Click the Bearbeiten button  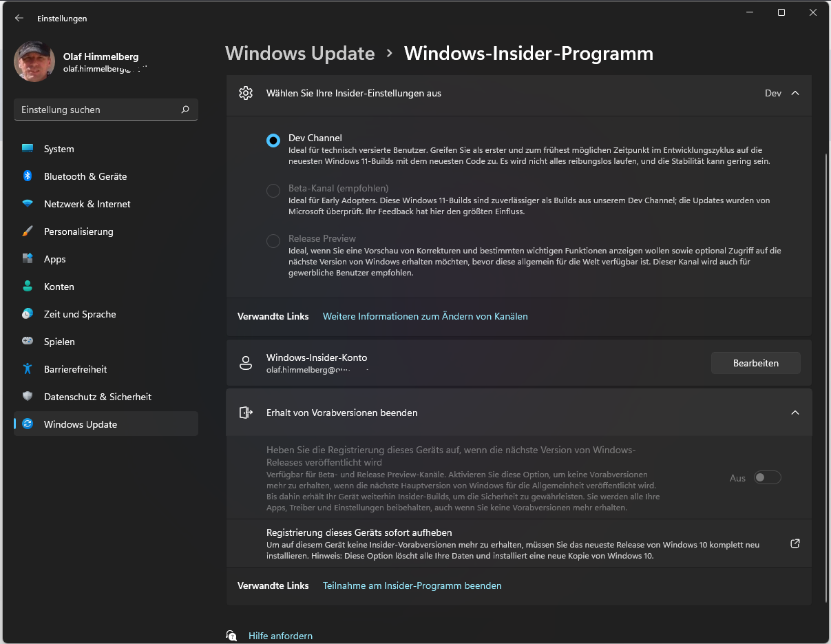(x=755, y=363)
